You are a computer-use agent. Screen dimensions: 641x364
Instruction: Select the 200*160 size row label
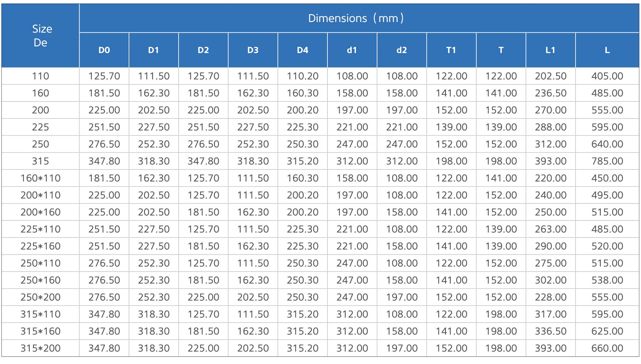[41, 212]
